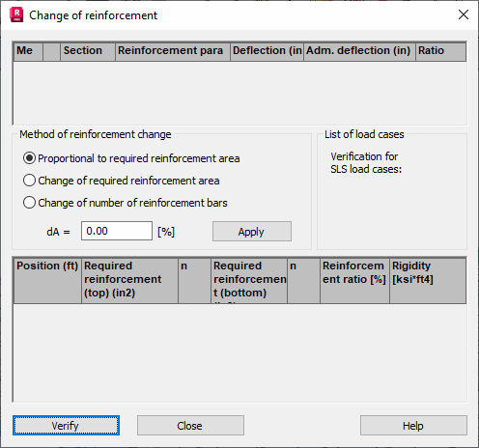Click the Deflection (in) column header
Screen dimensions: 479x448
point(267,51)
